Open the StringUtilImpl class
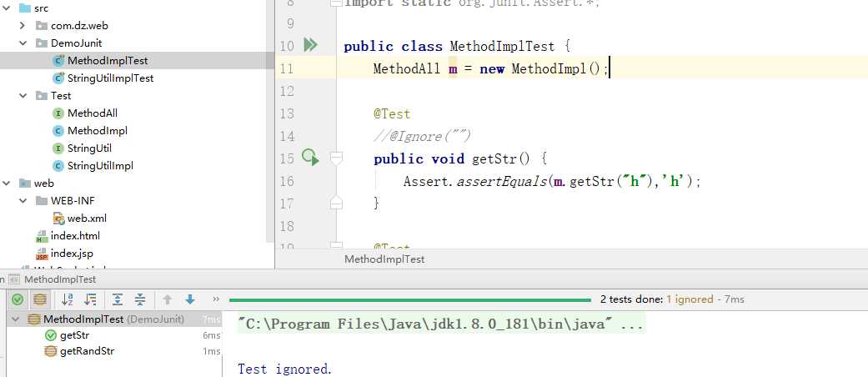 tap(100, 165)
